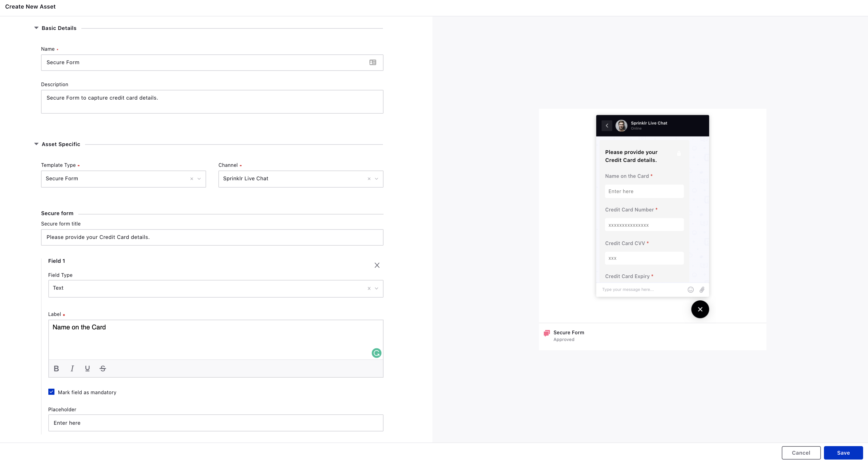Expand the Asset Specific section
The image size is (868, 462).
(x=36, y=144)
